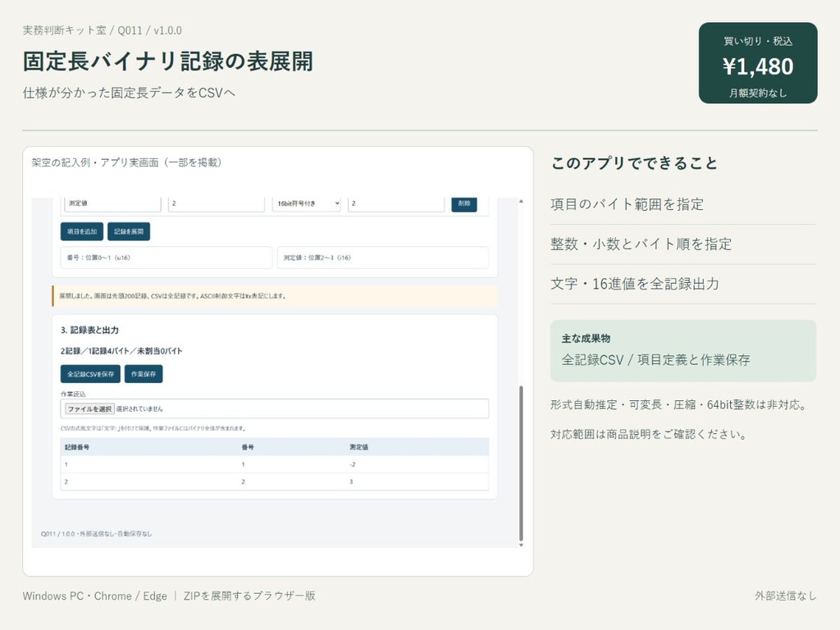Click the yellow 展開しました notice message
This screenshot has height=630, width=840.
[x=275, y=295]
